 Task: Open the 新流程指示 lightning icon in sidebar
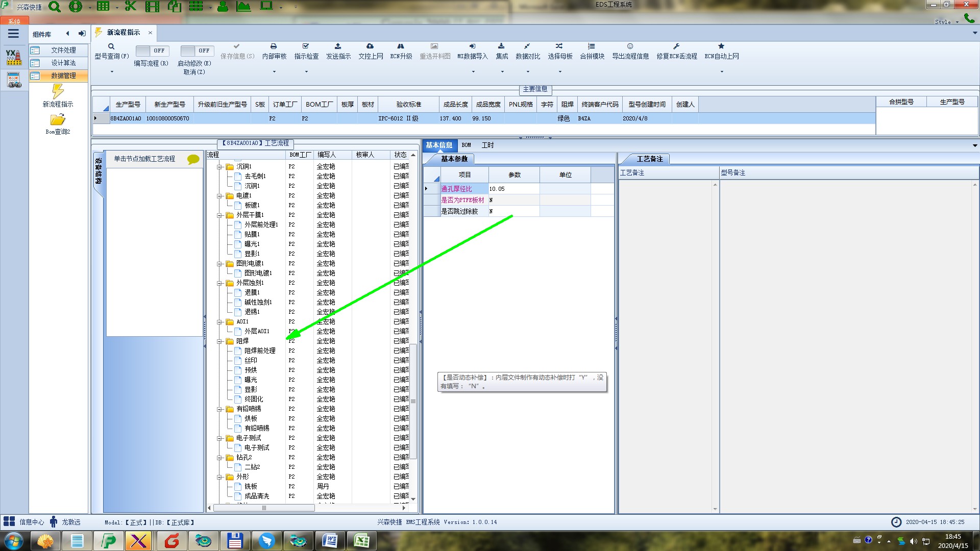click(x=58, y=92)
